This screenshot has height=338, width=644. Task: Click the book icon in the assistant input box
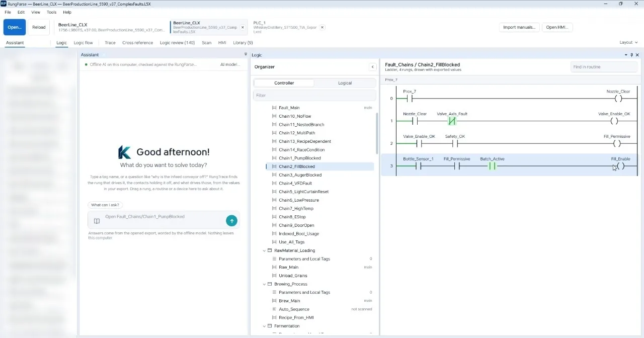[x=97, y=221]
